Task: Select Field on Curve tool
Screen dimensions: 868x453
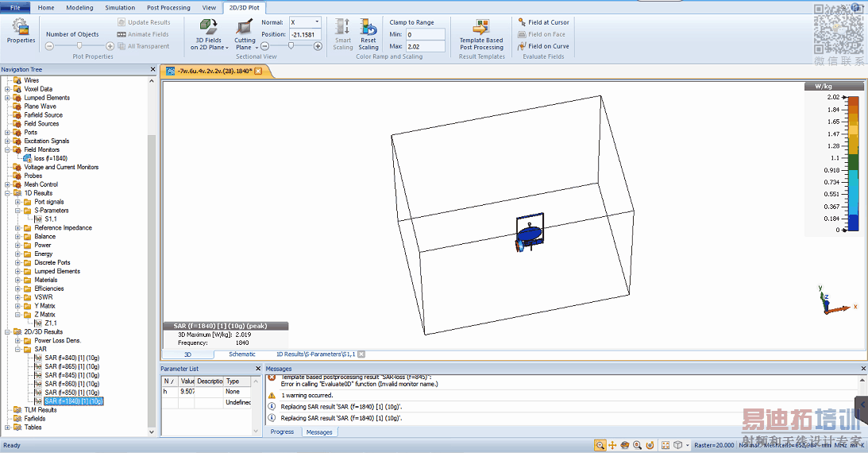Action: pos(544,47)
